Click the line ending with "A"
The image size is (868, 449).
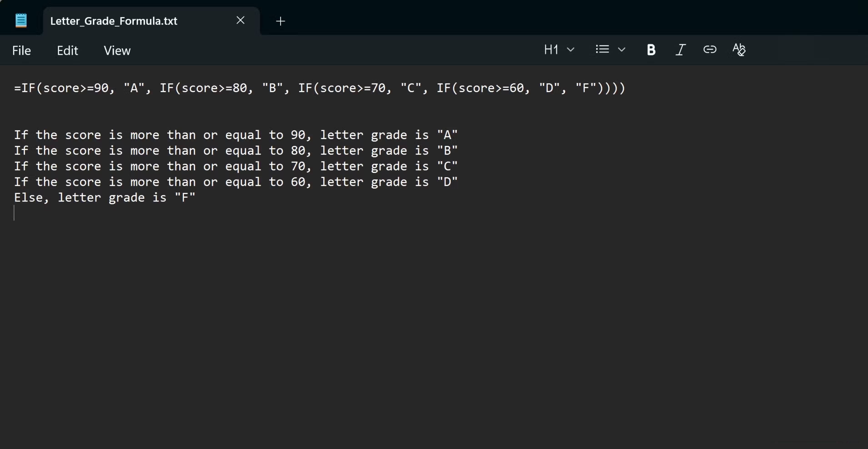(x=236, y=135)
